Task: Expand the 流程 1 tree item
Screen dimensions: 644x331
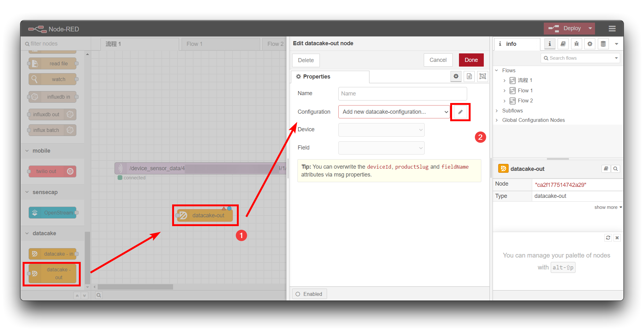Action: click(x=505, y=81)
